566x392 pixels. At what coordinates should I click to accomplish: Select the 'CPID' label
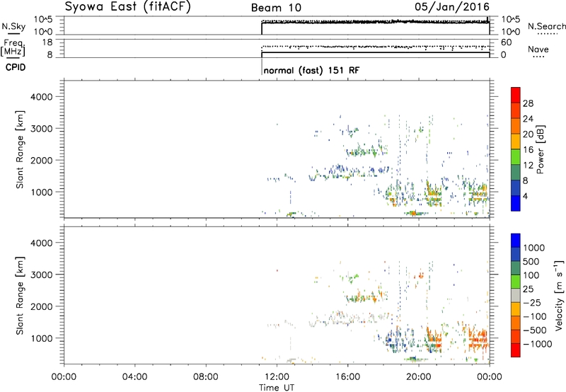click(16, 67)
